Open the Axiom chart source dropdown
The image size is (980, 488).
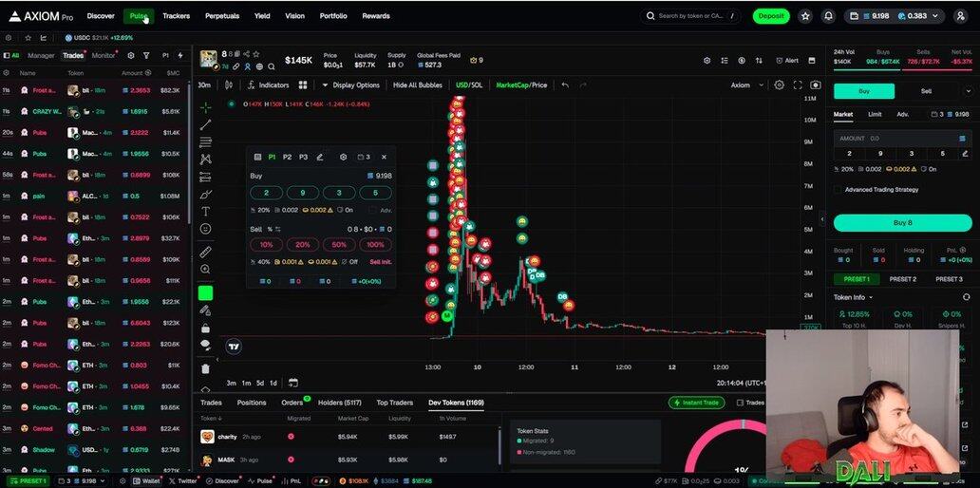745,84
